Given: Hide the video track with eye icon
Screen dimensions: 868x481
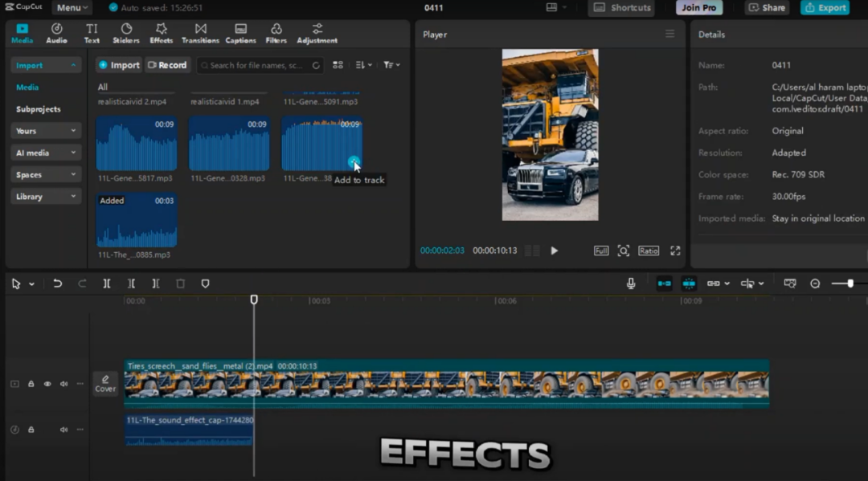Looking at the screenshot, I should [x=47, y=384].
